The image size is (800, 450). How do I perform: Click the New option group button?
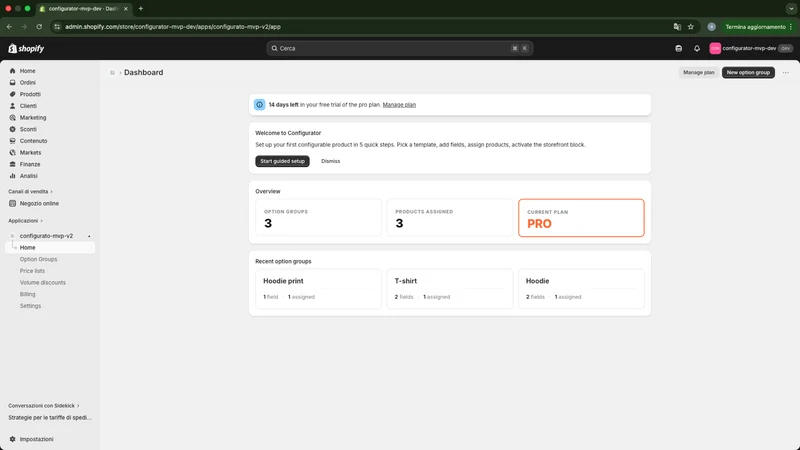click(748, 72)
